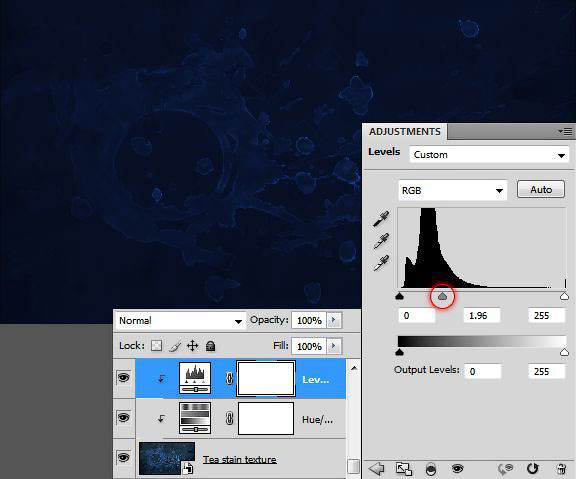Viewport: 576px width, 479px height.
Task: Open the Levels preset Custom dropdown
Action: click(489, 155)
